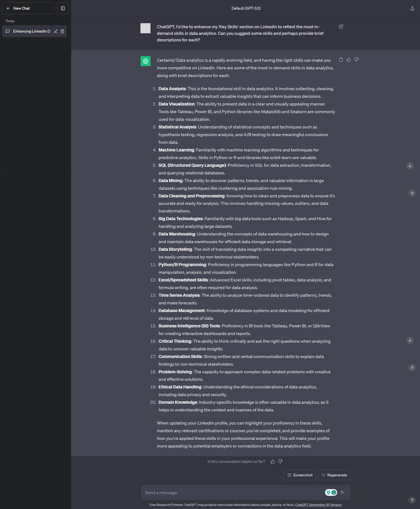420x509 pixels.
Task: Click the sidebar toggle icon
Action: tap(63, 9)
